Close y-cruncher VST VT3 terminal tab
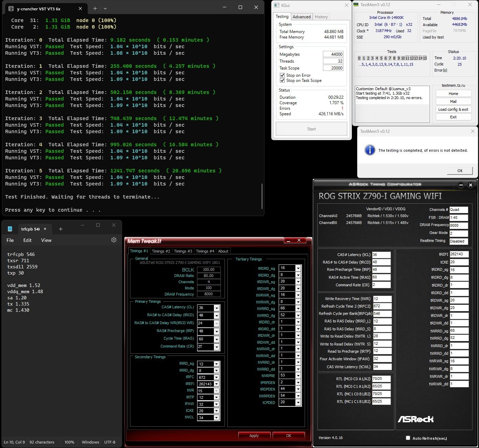This screenshot has height=448, width=479. pyautogui.click(x=80, y=9)
